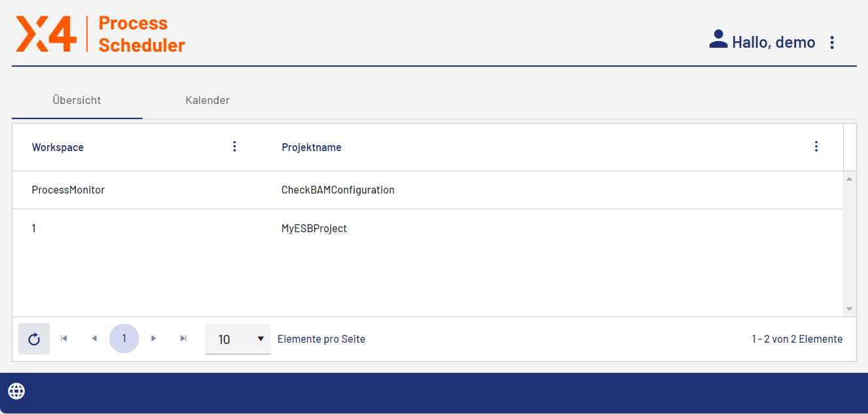
Task: Switch to the Übersicht tab
Action: tap(76, 101)
